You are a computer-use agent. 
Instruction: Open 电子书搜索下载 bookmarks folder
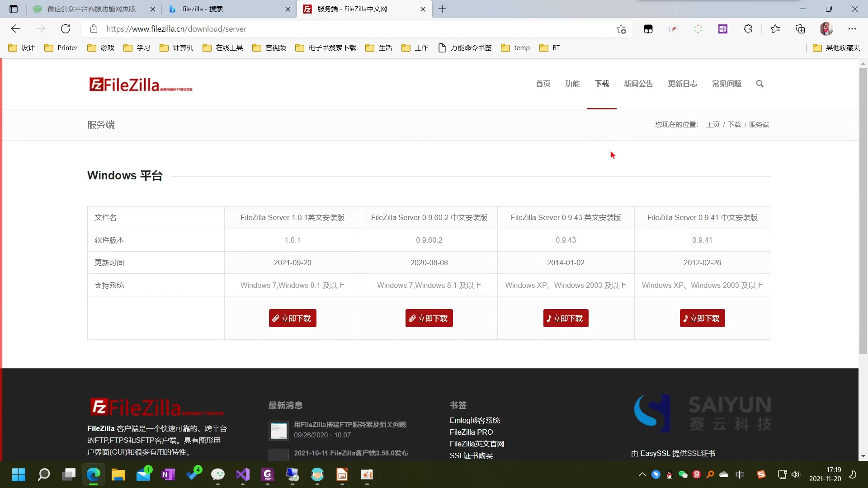click(x=326, y=48)
